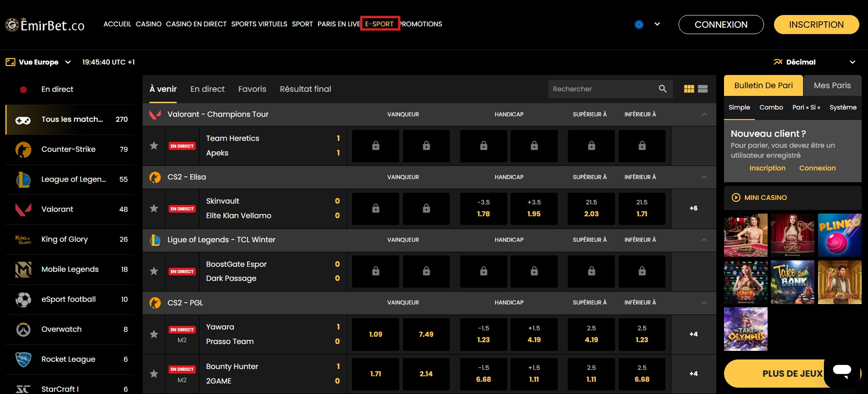Open the language selector dropdown arrow
The height and width of the screenshot is (394, 868).
657,24
